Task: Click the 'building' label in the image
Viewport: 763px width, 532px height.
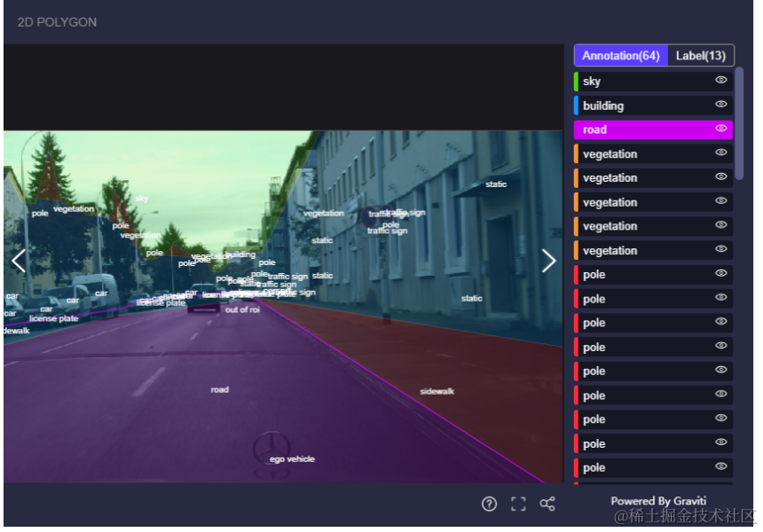Action: pyautogui.click(x=240, y=254)
